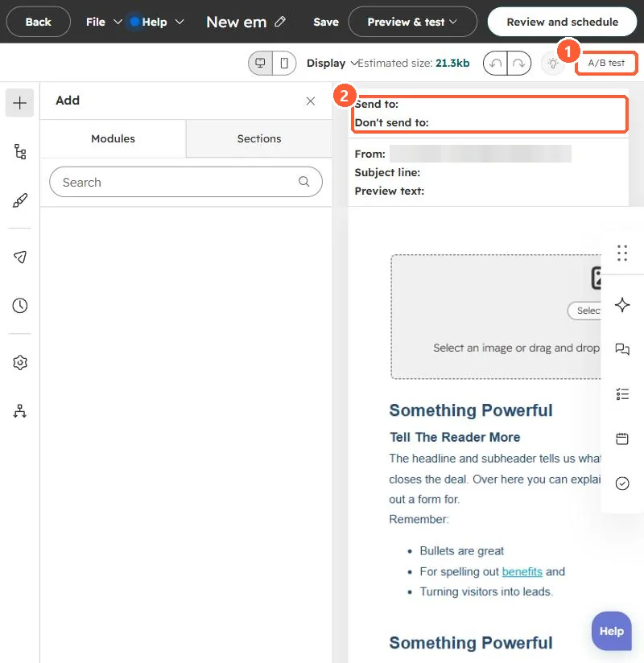Viewport: 644px width, 663px height.
Task: Open the Add content plus icon
Action: (x=19, y=103)
